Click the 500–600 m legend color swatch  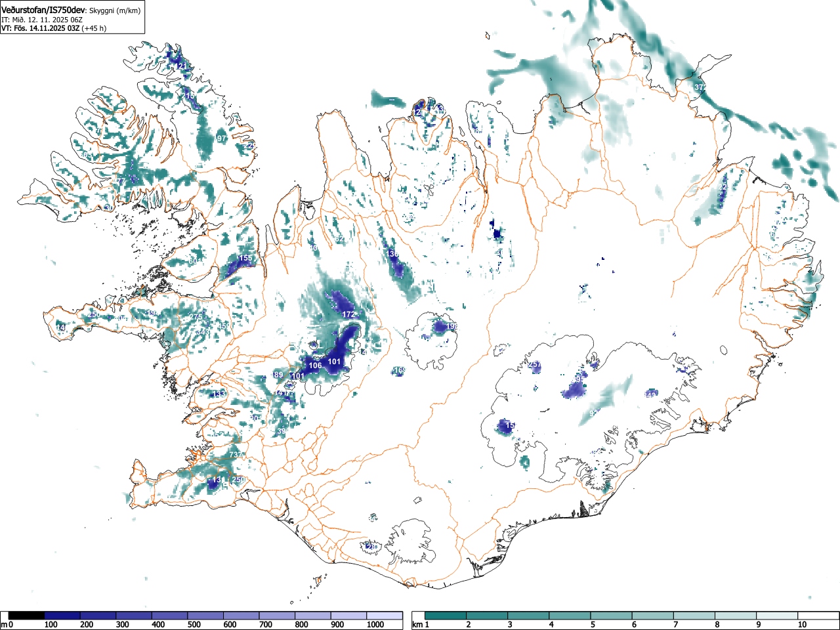point(205,616)
